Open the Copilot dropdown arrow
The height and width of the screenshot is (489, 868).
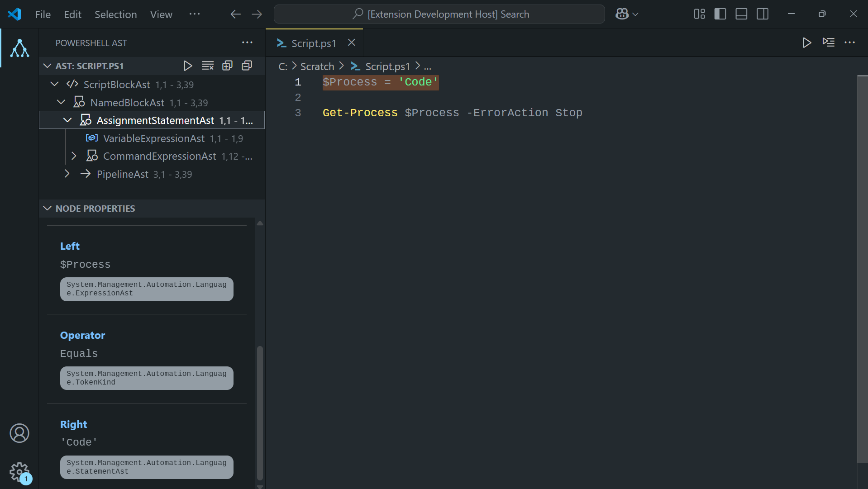(x=635, y=14)
